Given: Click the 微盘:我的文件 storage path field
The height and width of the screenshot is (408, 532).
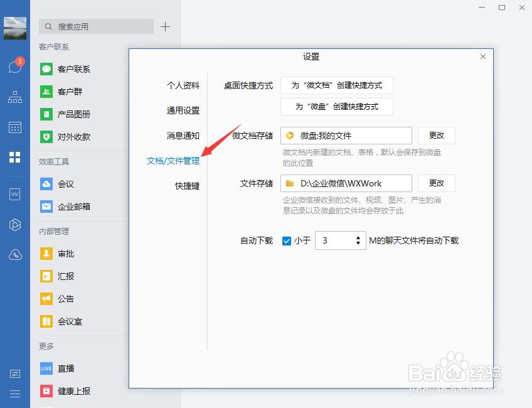Looking at the screenshot, I should click(346, 136).
